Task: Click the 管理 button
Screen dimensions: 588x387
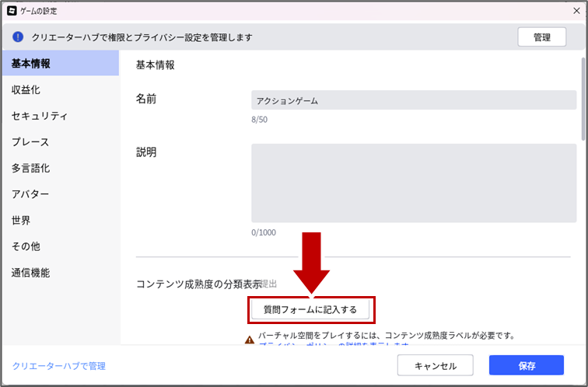Action: point(542,37)
